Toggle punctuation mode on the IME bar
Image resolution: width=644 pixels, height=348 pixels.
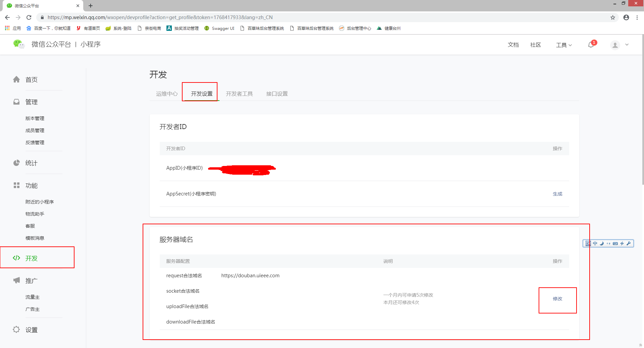(608, 244)
